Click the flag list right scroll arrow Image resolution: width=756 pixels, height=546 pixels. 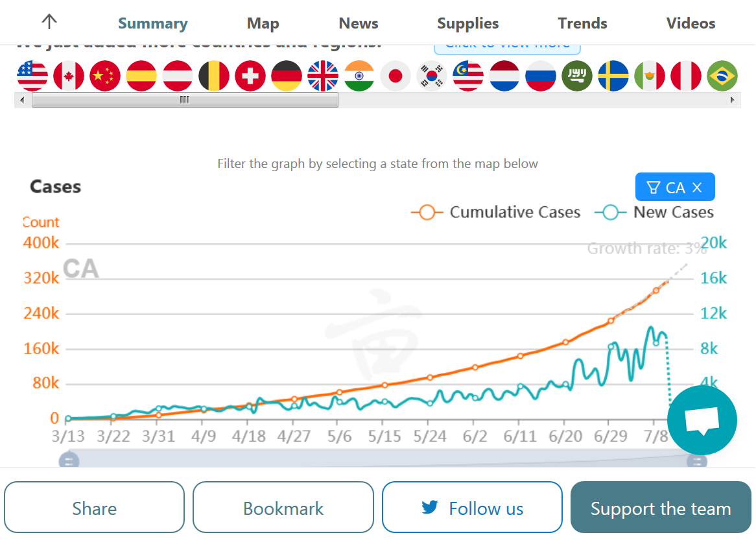[x=733, y=100]
